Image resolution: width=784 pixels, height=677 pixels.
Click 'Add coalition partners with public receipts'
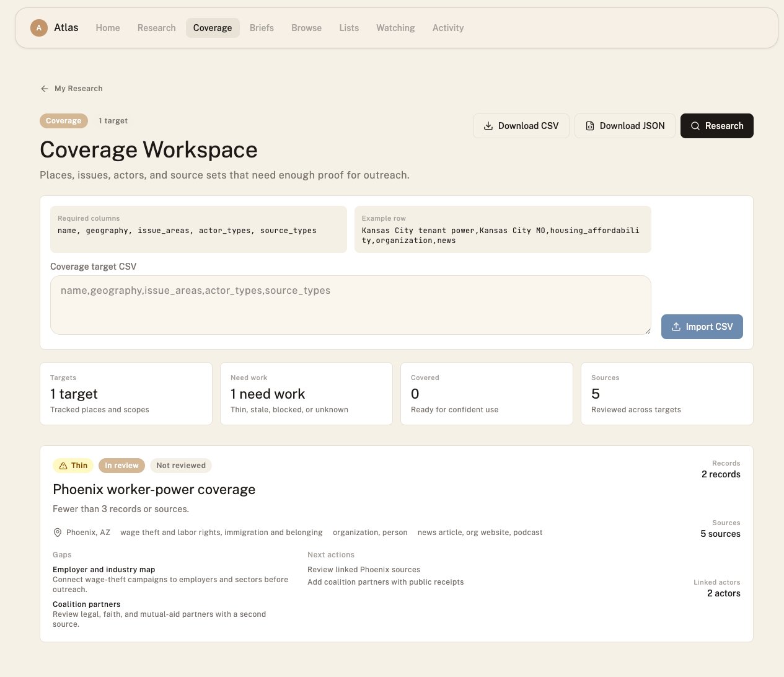point(385,582)
